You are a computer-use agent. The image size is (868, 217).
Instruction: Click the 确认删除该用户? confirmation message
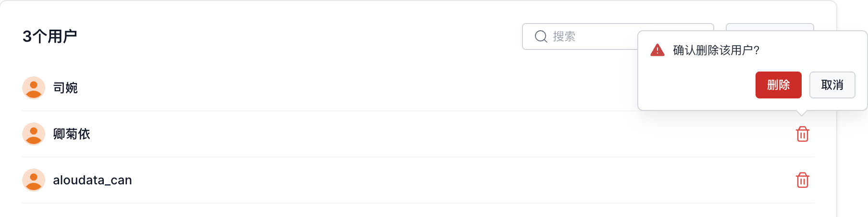pos(716,50)
